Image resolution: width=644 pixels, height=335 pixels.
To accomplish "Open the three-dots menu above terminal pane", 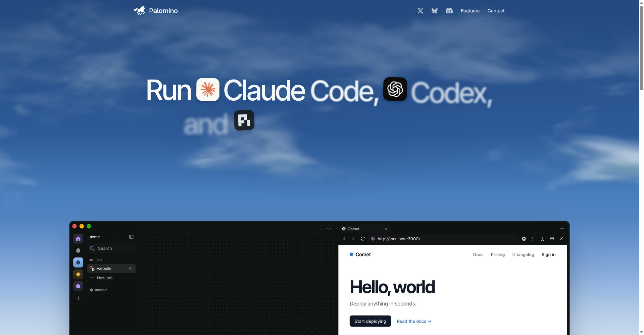I will tap(329, 229).
